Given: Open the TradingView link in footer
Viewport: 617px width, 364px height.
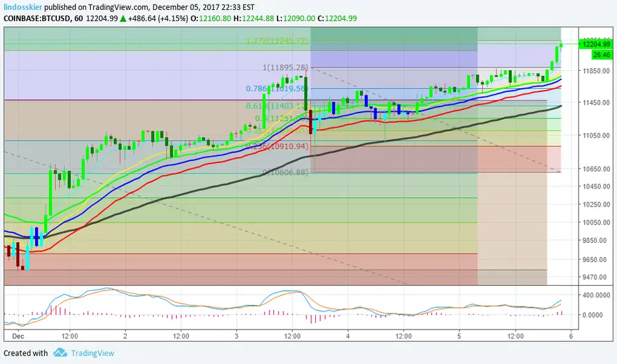Looking at the screenshot, I should click(93, 353).
